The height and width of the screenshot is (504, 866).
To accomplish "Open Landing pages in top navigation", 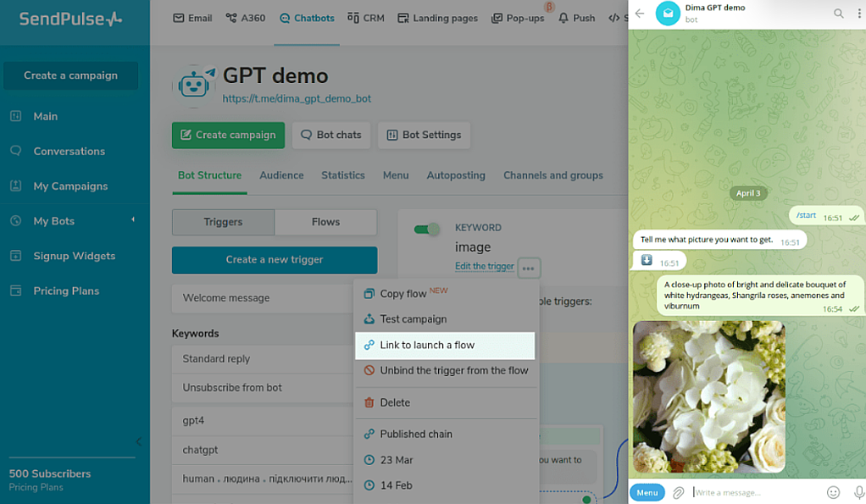I will [x=437, y=19].
